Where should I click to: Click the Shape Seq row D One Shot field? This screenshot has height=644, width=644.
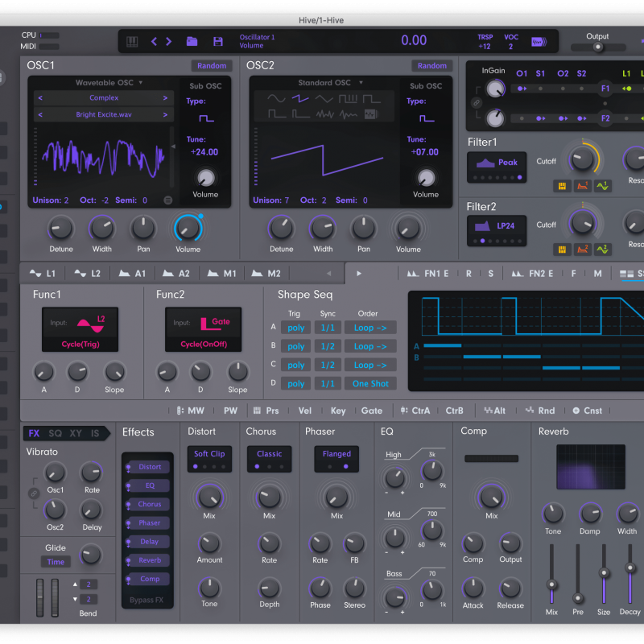[x=370, y=384]
